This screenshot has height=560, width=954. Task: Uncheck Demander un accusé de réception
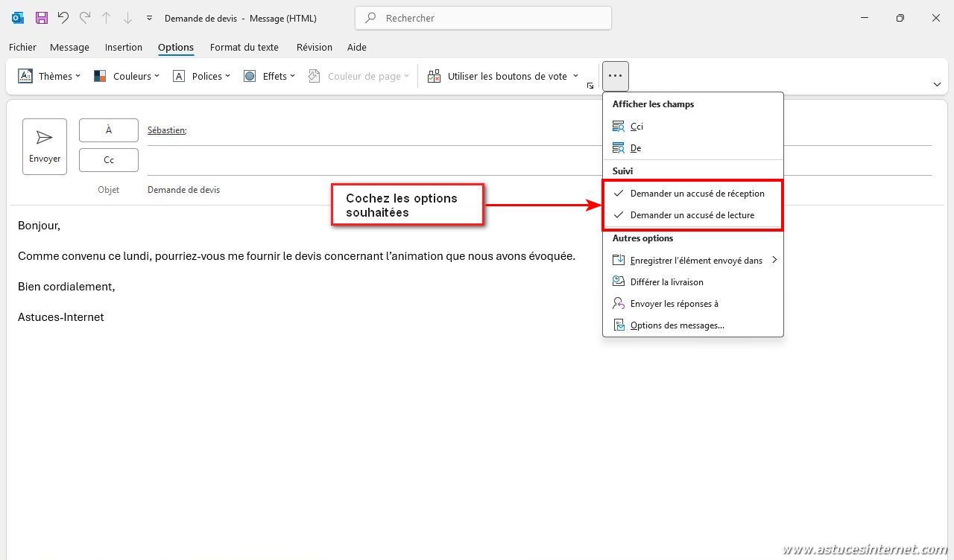[697, 194]
